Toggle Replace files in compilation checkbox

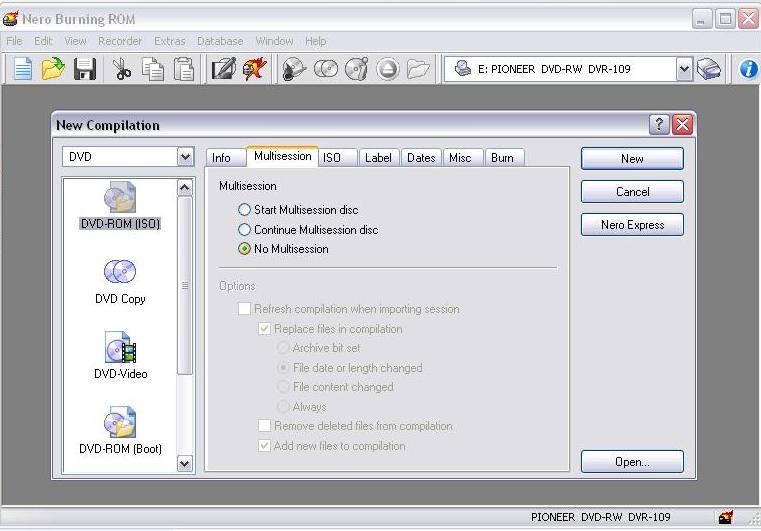click(330, 329)
